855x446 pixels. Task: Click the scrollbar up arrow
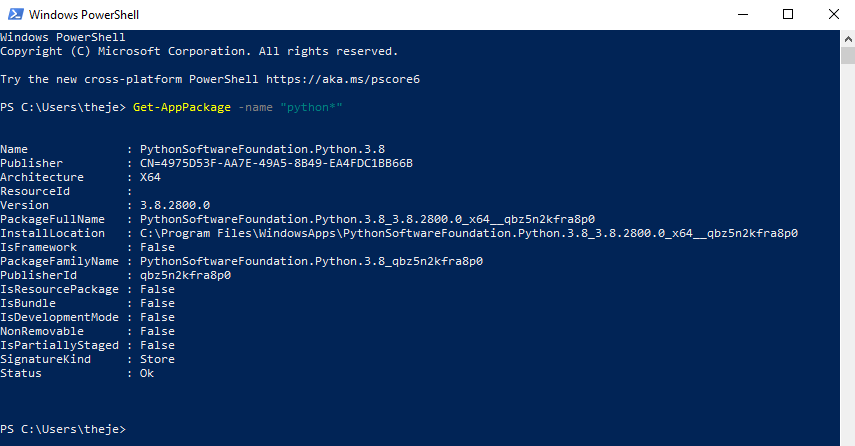pos(848,39)
